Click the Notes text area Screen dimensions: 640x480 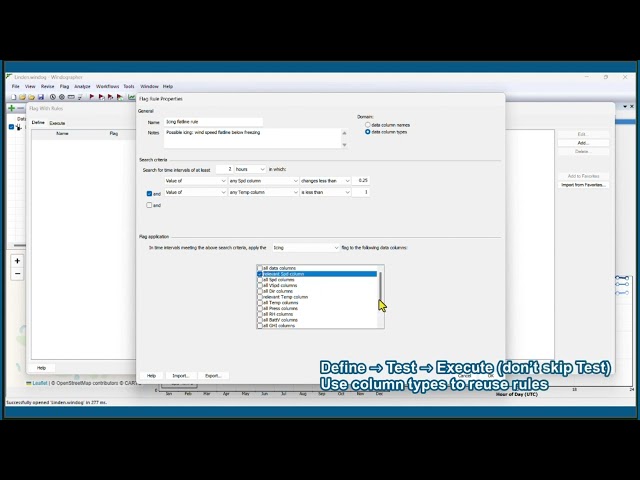[x=253, y=138]
